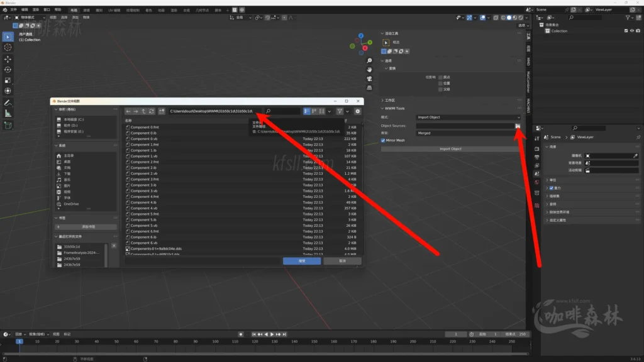
Task: Pick the Measure tool icon
Action: 8,114
